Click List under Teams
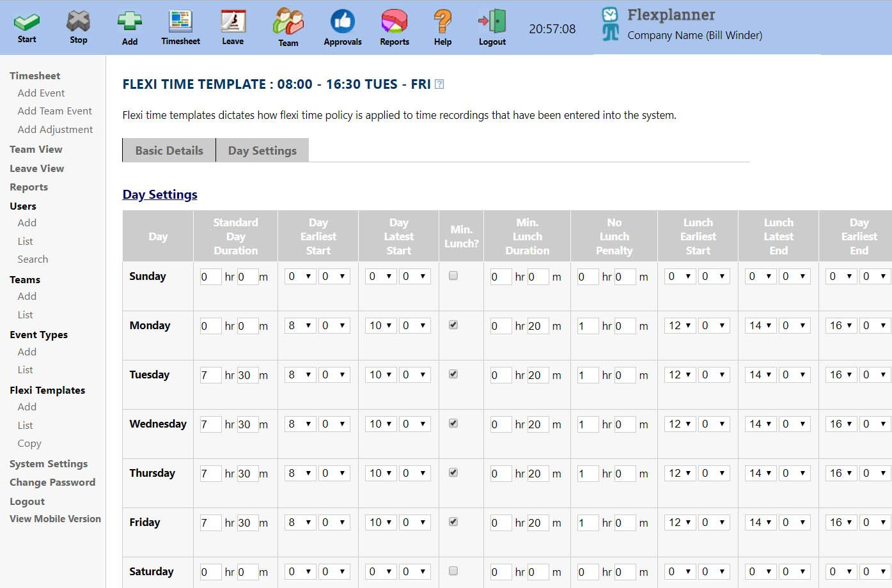892x588 pixels. 25,315
